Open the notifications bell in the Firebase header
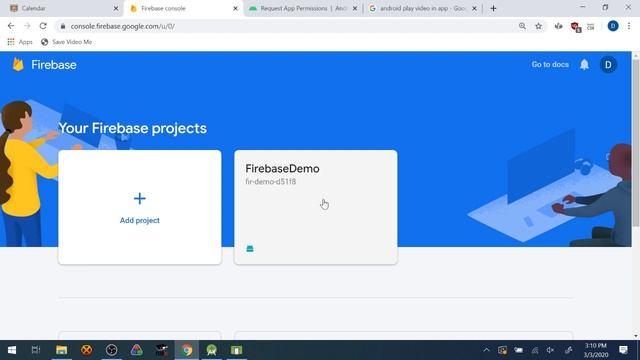 [584, 64]
